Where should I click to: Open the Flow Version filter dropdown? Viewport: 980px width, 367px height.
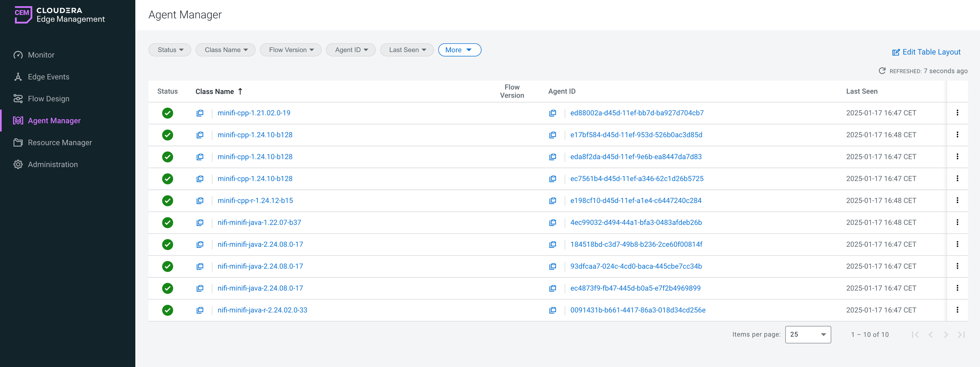(291, 50)
